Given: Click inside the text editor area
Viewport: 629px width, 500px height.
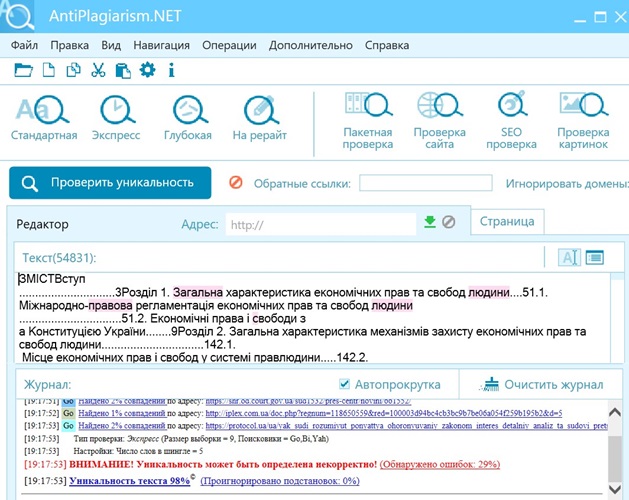Looking at the screenshot, I should click(x=313, y=318).
